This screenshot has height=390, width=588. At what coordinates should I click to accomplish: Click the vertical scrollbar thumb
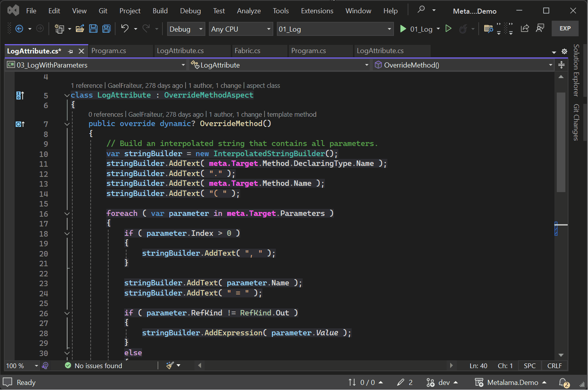click(561, 142)
